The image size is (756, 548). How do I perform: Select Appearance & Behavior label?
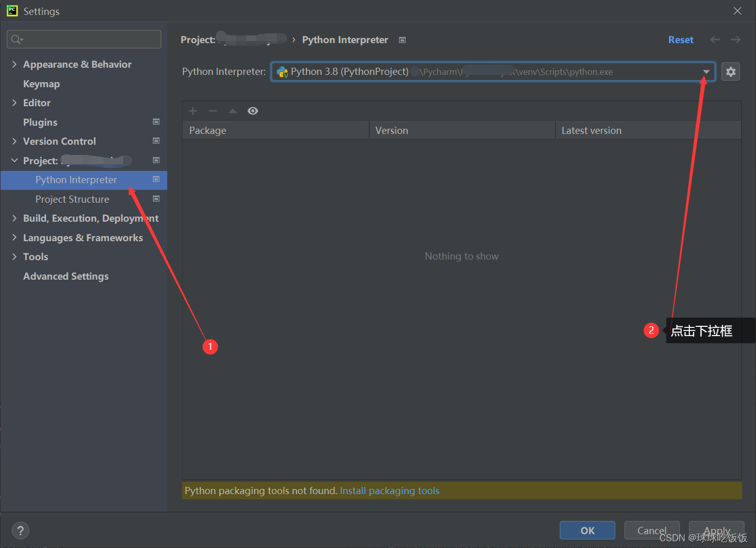pyautogui.click(x=77, y=64)
